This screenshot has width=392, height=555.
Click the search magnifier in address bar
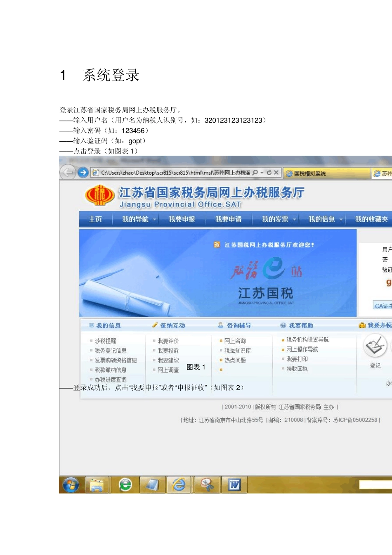pyautogui.click(x=255, y=173)
